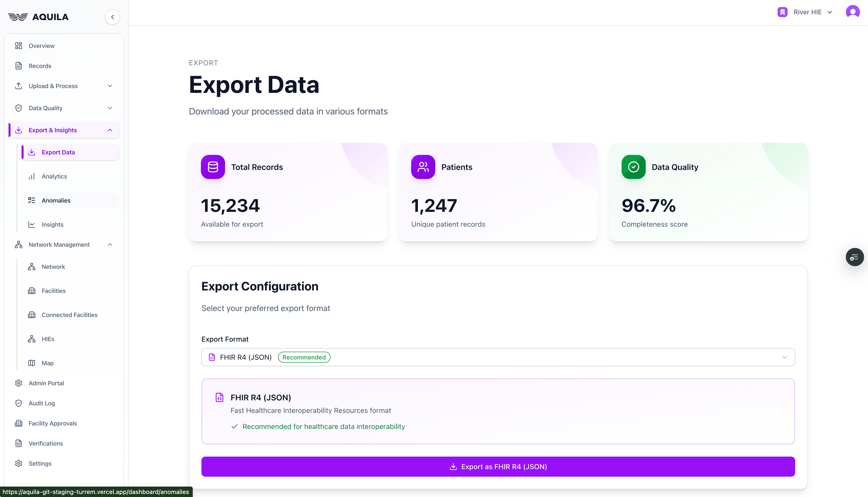Open the Export Format dropdown
This screenshot has height=497, width=868.
point(498,357)
